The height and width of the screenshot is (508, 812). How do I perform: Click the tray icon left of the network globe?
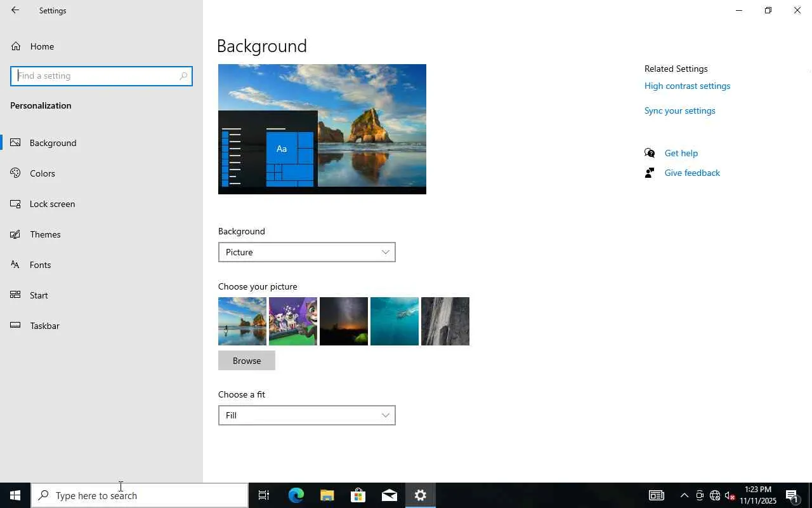(x=699, y=495)
